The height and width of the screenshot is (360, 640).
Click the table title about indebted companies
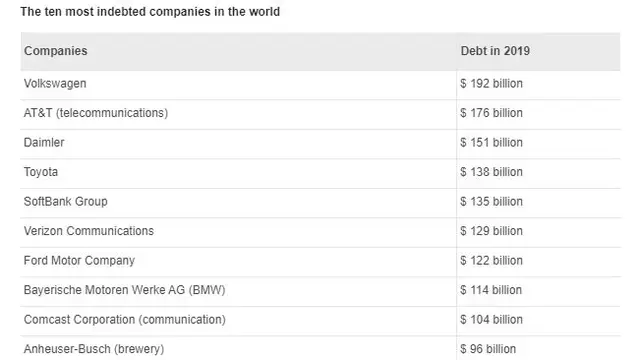[150, 11]
